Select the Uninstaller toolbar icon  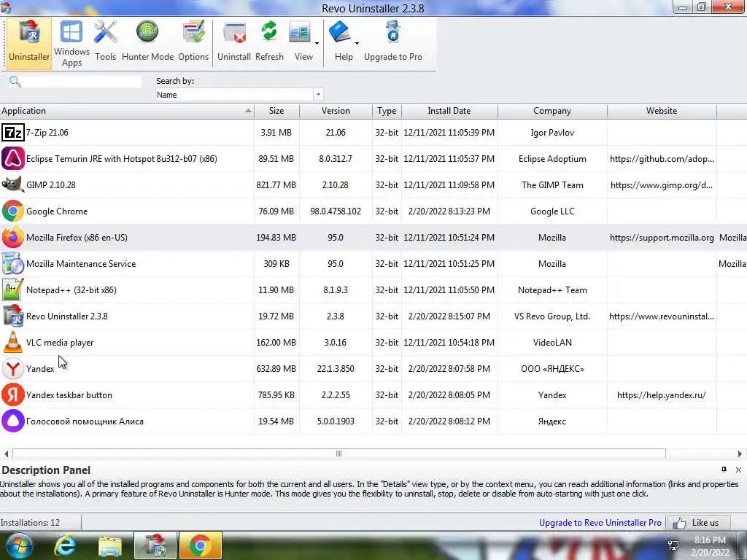(29, 43)
